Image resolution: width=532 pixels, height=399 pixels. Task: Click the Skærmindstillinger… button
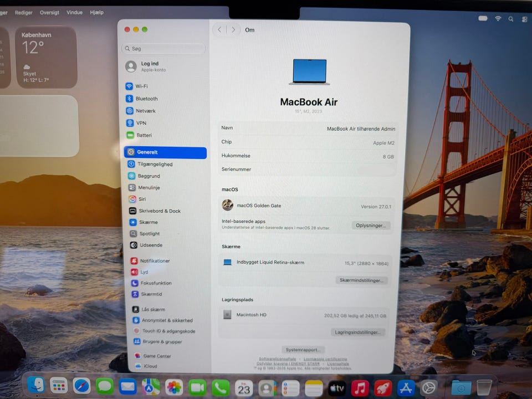click(x=362, y=280)
